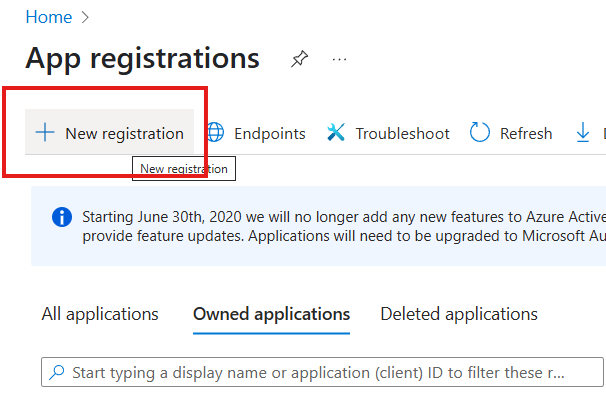Click the magnifier icon in search box
The width and height of the screenshot is (606, 405).
click(x=57, y=373)
